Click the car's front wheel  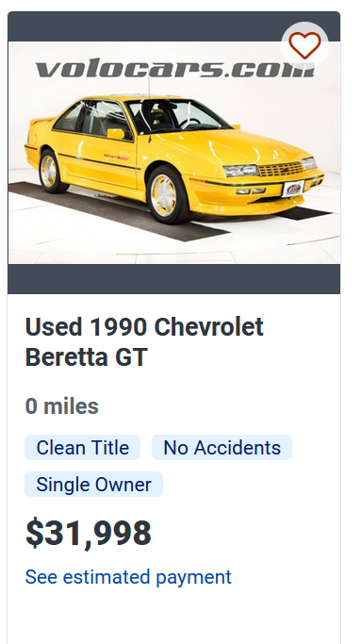[x=164, y=195]
